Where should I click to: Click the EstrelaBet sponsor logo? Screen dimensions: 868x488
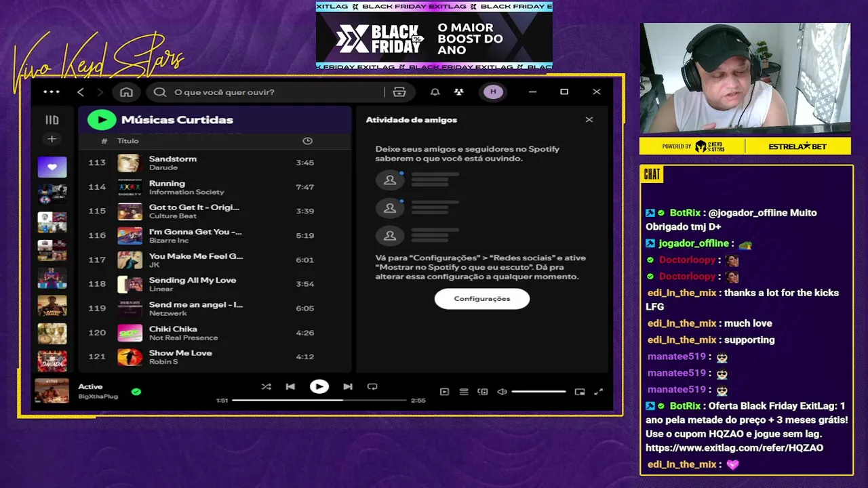pyautogui.click(x=798, y=146)
